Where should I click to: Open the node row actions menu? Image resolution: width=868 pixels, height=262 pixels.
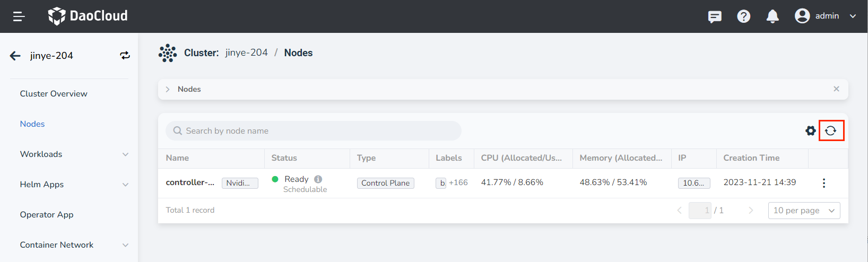pyautogui.click(x=823, y=183)
